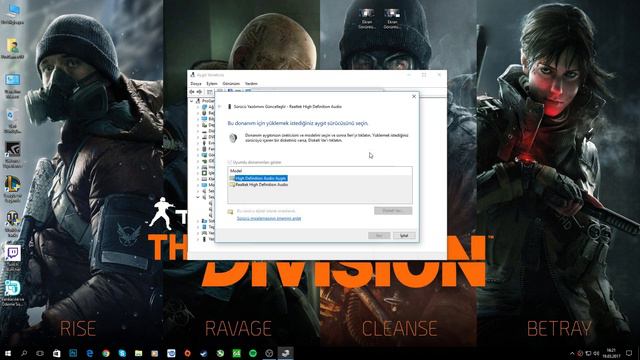Screen dimensions: 640x360
Task: Open the Eylem menu in Device Manager
Action: (x=212, y=83)
